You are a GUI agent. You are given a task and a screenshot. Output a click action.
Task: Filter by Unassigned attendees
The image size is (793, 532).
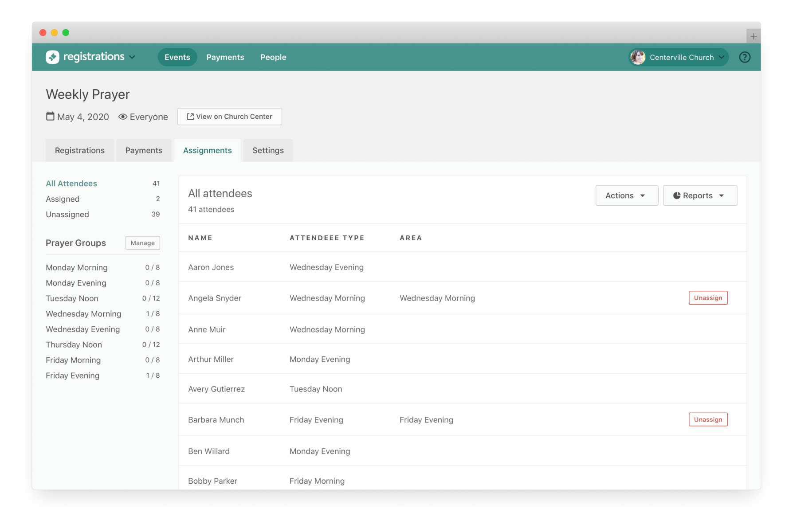(x=67, y=215)
